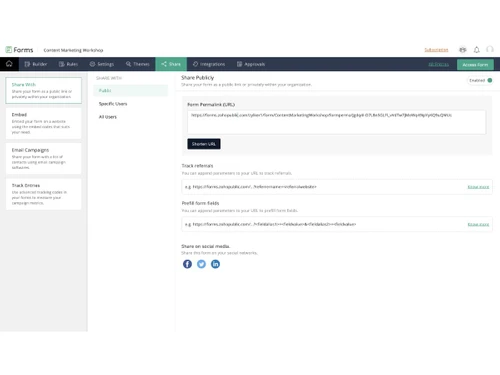The width and height of the screenshot is (500, 375).
Task: Click the Prefill form fields example URL box
Action: pyautogui.click(x=337, y=224)
